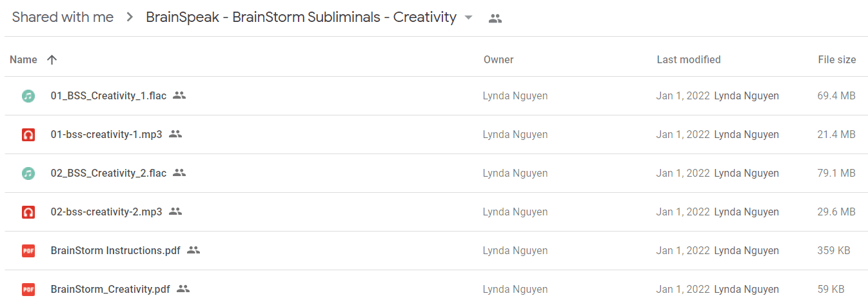Click the shared people icon beside the folder title
Screen dimensions: 868x307
[495, 19]
